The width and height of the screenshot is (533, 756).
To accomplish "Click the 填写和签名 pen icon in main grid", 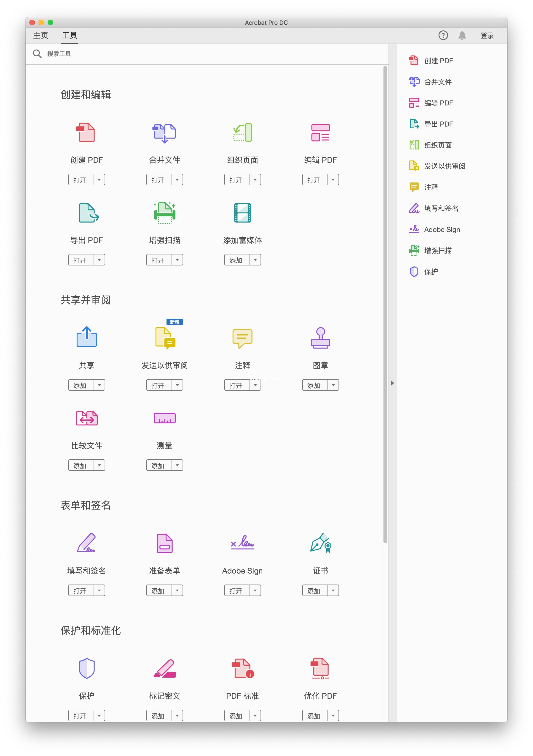I will 86,543.
